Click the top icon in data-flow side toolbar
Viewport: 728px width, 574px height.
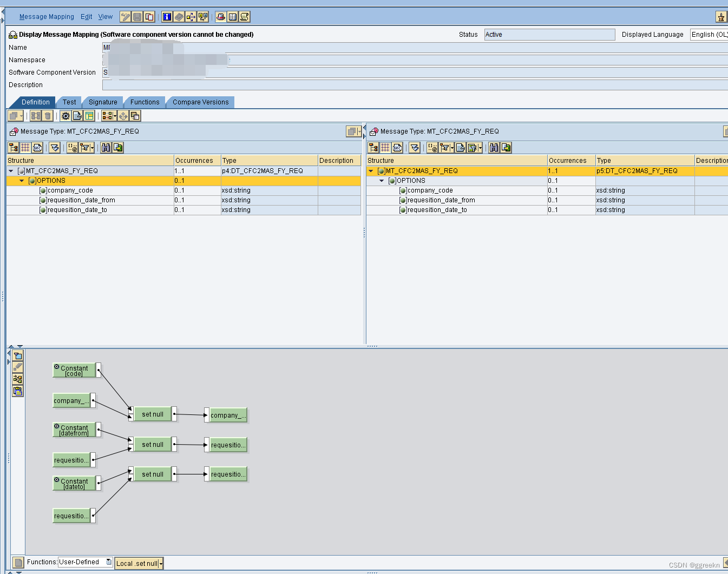coord(18,355)
